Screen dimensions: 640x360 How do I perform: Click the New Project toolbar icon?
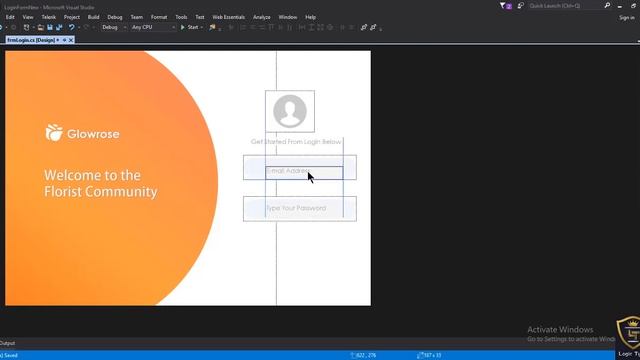click(27, 27)
